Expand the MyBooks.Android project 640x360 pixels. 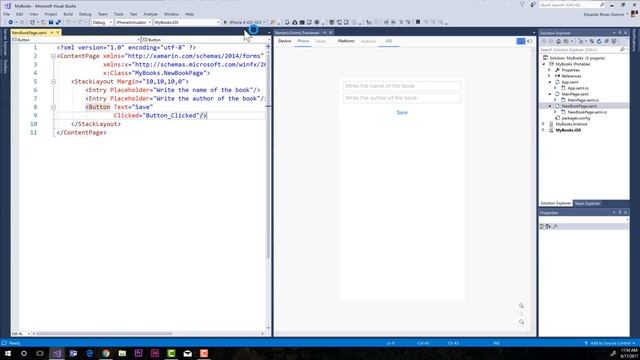[x=544, y=124]
